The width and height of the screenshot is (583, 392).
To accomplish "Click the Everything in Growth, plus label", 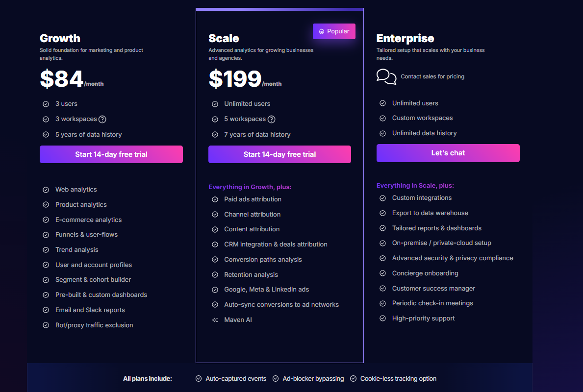I will [x=250, y=187].
